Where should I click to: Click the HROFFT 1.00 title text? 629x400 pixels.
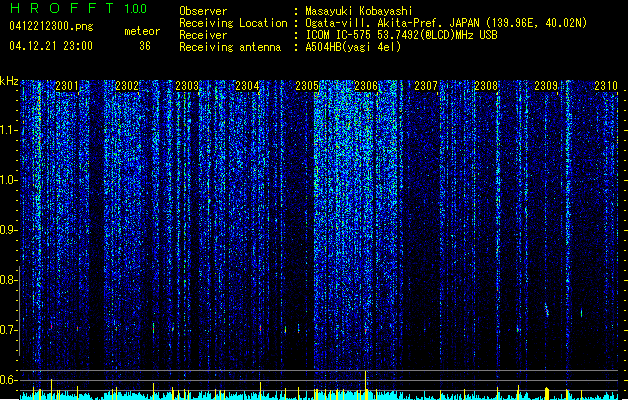click(x=78, y=8)
